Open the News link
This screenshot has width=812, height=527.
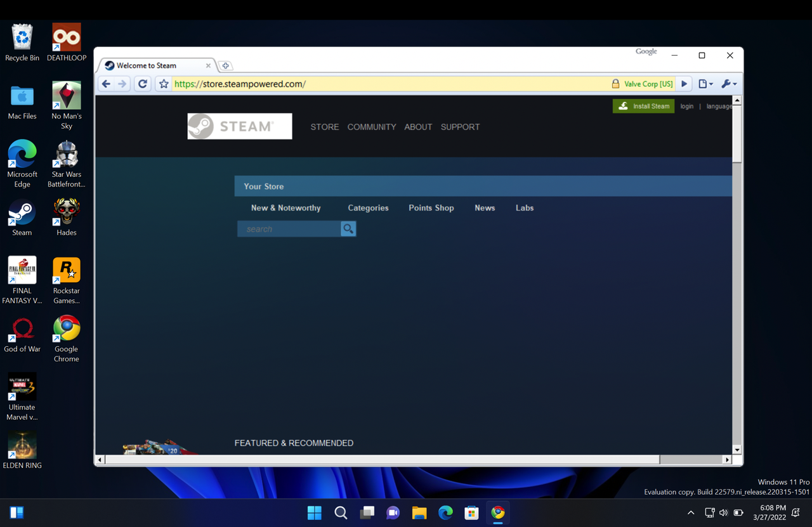click(x=485, y=208)
